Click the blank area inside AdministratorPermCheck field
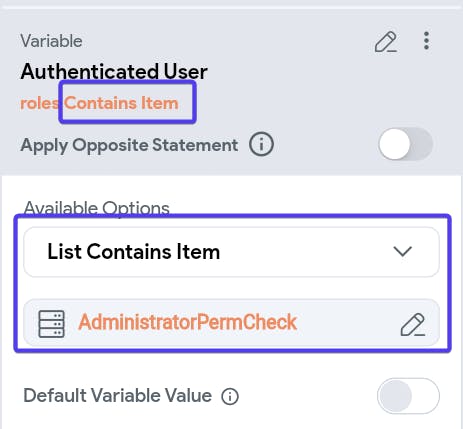Screen dimensions: 463x429 [x=348, y=323]
